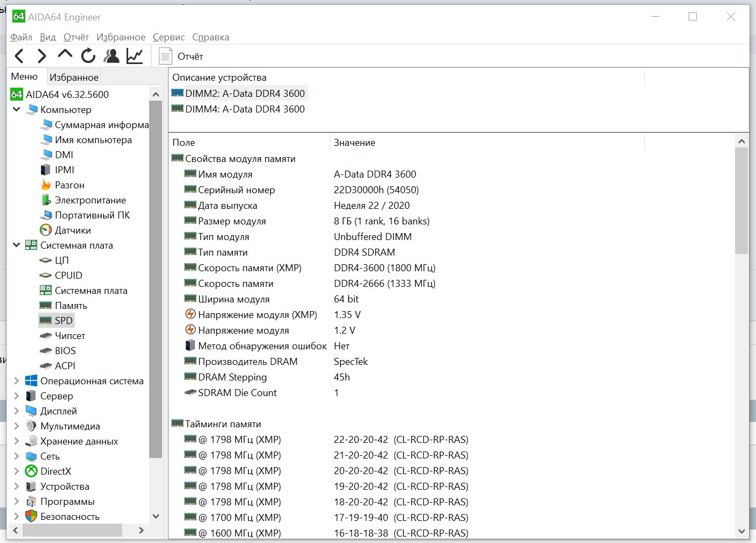The width and height of the screenshot is (756, 543).
Task: Open the user profile toolbar icon
Action: point(111,56)
